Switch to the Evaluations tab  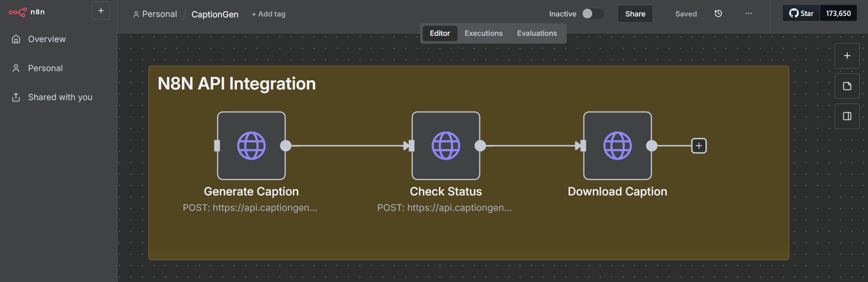(x=537, y=33)
